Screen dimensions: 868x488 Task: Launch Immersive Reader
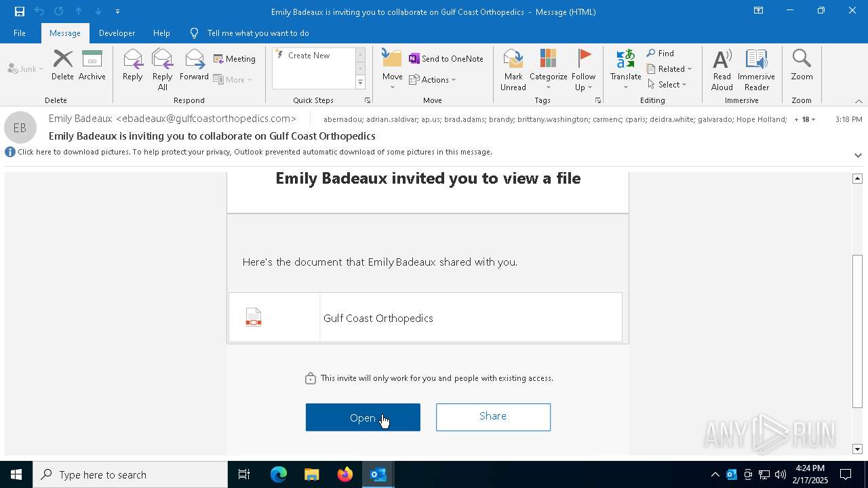point(756,70)
